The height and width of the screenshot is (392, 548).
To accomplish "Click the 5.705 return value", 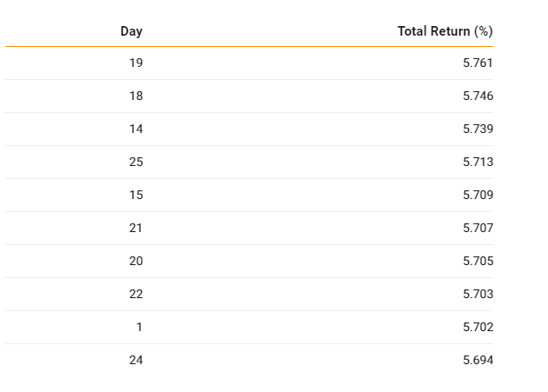I will (478, 261).
